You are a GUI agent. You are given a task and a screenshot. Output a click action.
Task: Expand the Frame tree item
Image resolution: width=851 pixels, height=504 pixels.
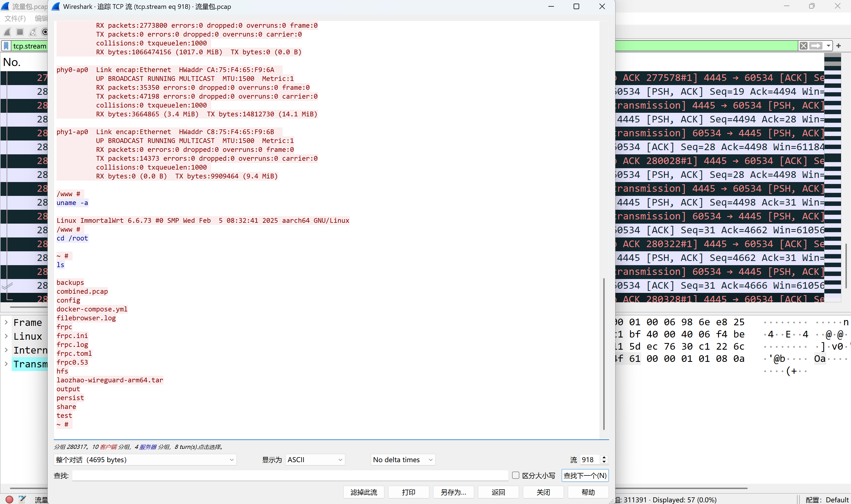coord(6,322)
